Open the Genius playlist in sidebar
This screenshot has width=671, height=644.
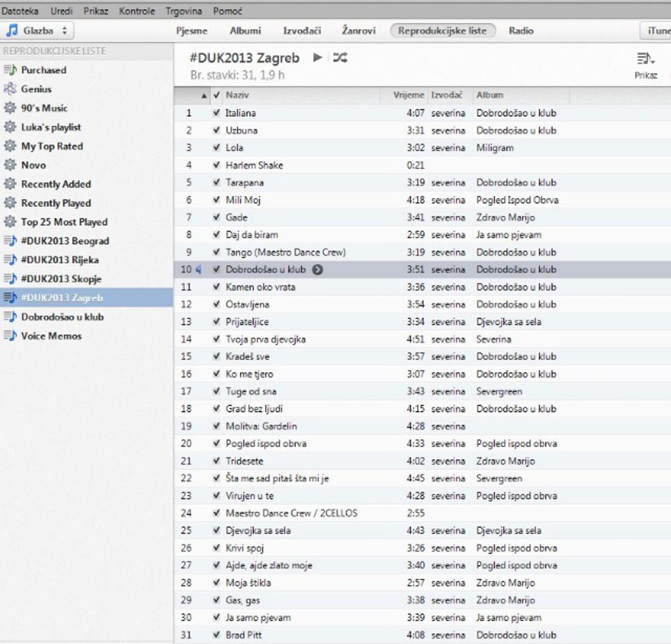(x=36, y=89)
